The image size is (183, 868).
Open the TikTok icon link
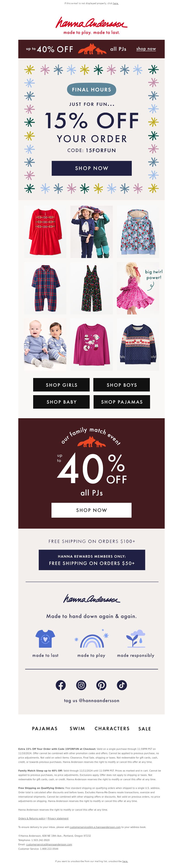point(122,685)
